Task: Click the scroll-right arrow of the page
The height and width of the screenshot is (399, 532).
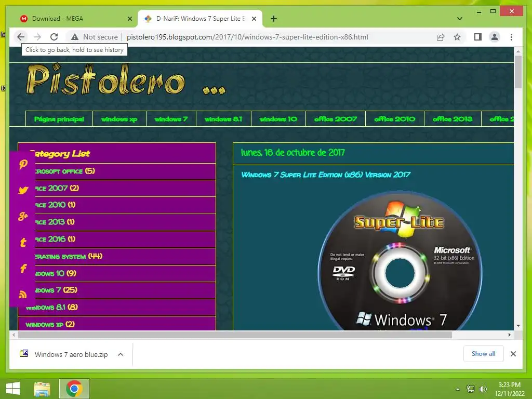Action: pyautogui.click(x=509, y=335)
